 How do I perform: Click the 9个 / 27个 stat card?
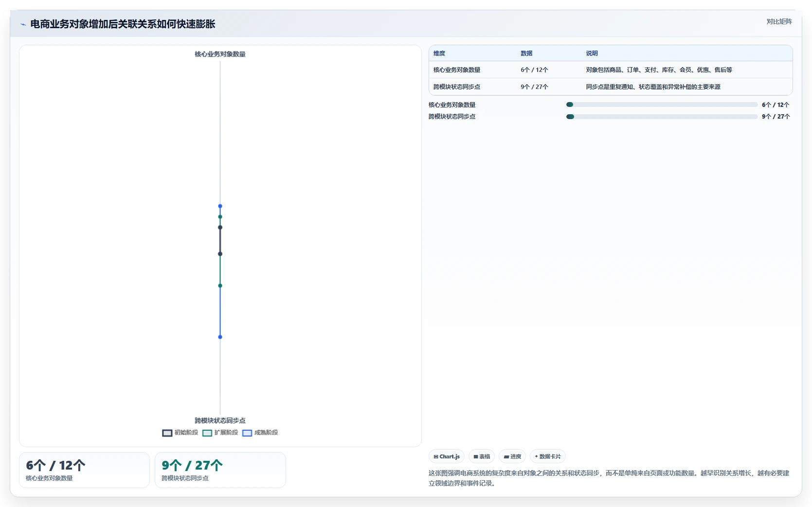(220, 470)
